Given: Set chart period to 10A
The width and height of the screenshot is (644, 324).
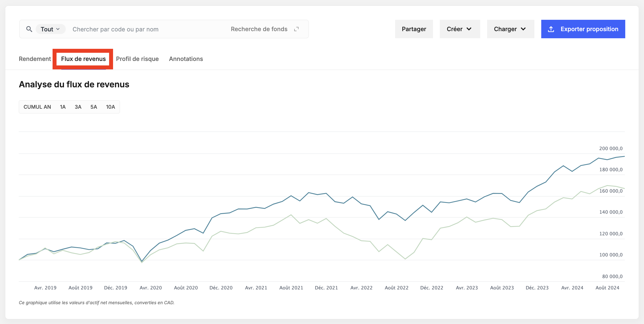Looking at the screenshot, I should pos(110,107).
